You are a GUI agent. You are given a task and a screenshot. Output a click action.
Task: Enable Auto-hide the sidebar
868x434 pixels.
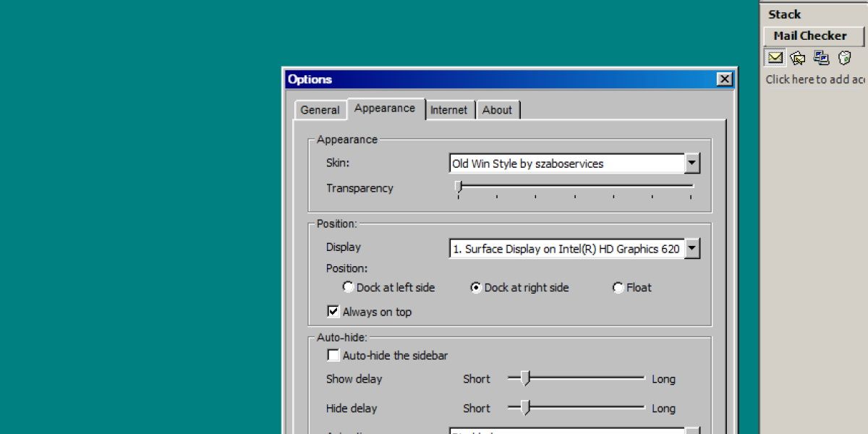click(333, 355)
